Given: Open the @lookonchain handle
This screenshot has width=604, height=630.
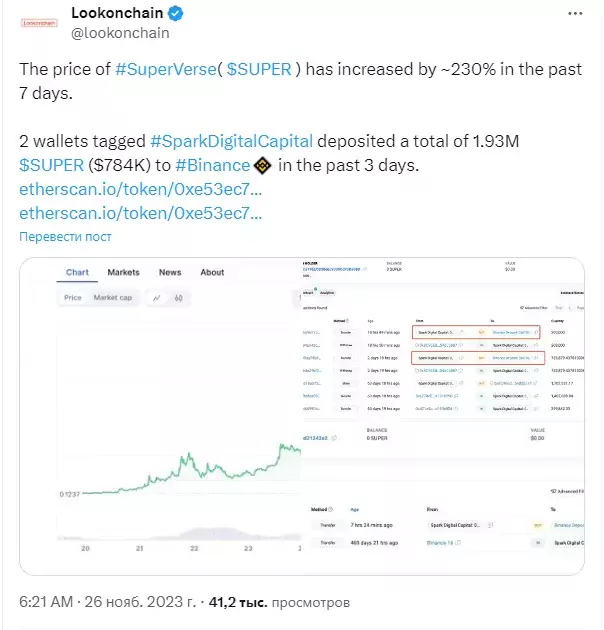Looking at the screenshot, I should click(120, 33).
